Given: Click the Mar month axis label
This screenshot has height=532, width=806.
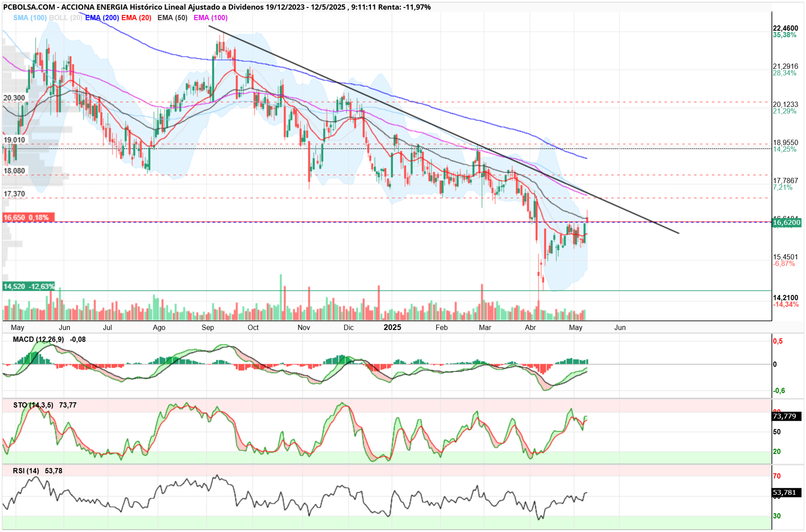Looking at the screenshot, I should click(485, 327).
